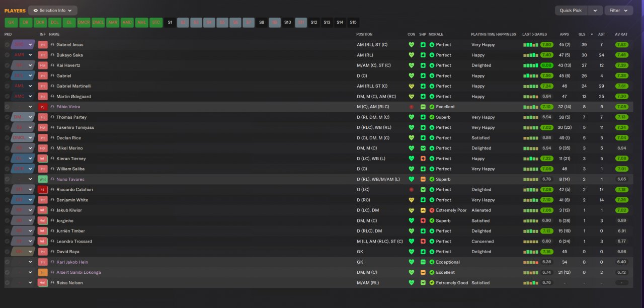The image size is (644, 308).
Task: Click Leandro Trossard's red sharpness icon
Action: pos(423,241)
